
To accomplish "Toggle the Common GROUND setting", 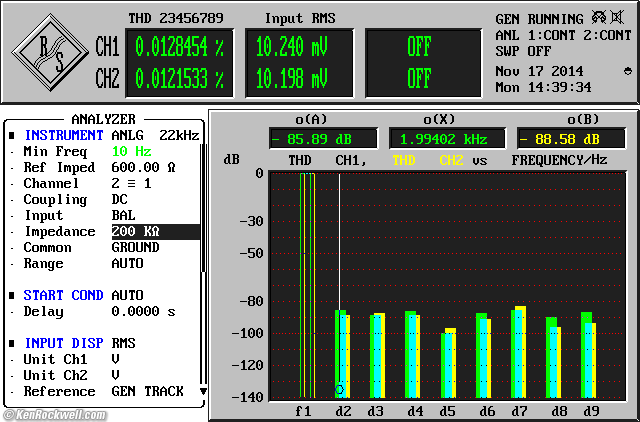I will tap(135, 247).
